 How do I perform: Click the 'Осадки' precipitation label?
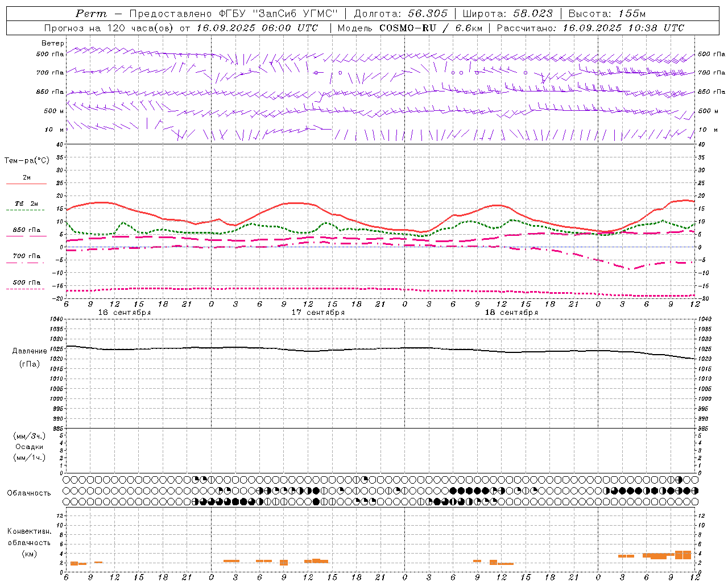tap(30, 447)
